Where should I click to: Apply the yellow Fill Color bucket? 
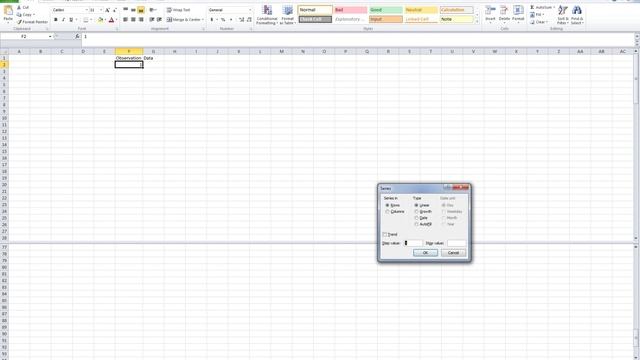tap(100, 20)
